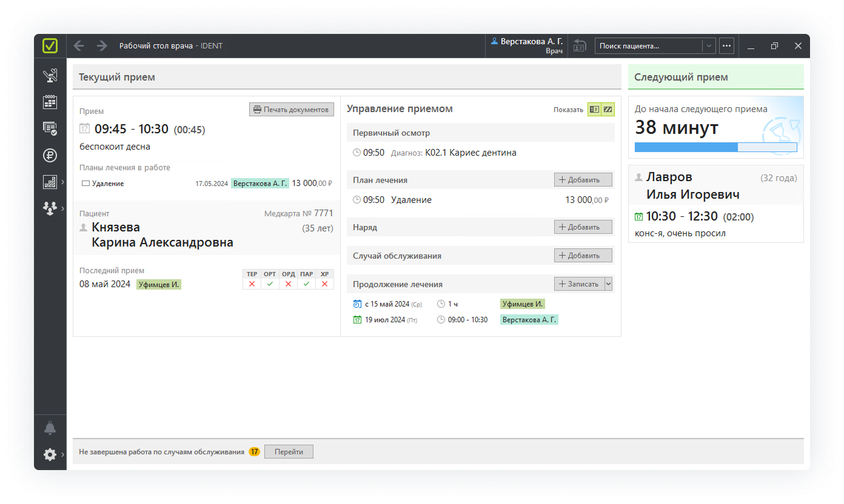
Task: Click the clock icon beside 09:00 - 10:30
Action: pyautogui.click(x=441, y=320)
